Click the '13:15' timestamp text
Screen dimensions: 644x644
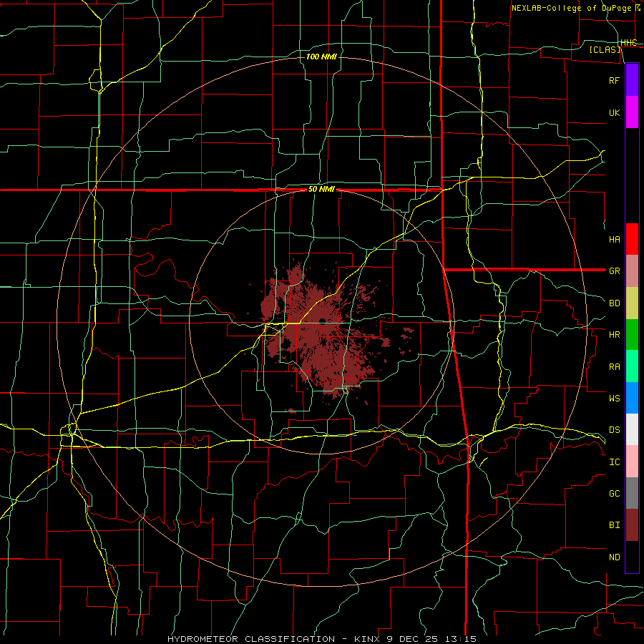pyautogui.click(x=460, y=639)
